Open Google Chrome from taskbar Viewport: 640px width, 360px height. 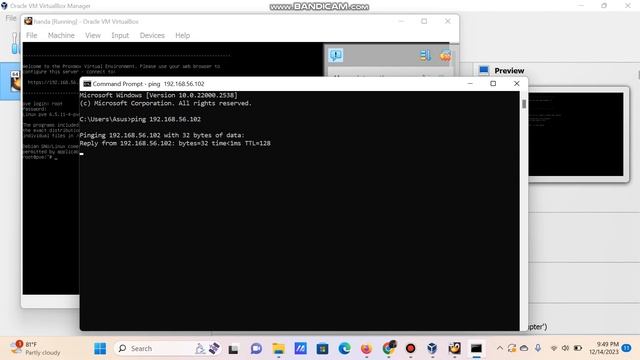(389, 348)
